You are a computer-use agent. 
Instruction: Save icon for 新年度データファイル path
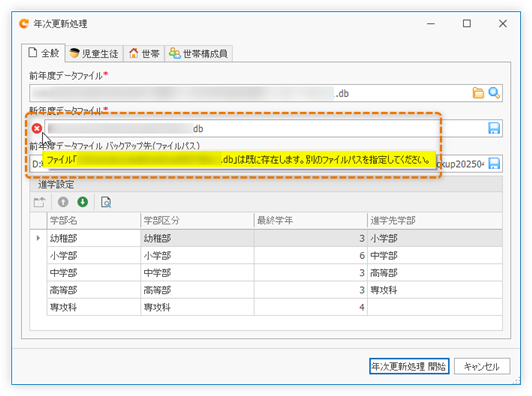(x=494, y=128)
